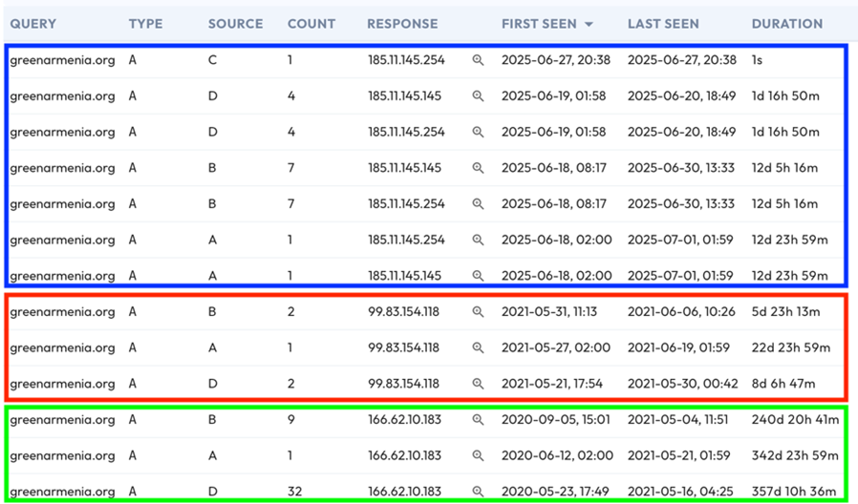Screen dimensions: 858x504
Task: Click magnifier in row lasting 342d 23h 59m
Action: [478, 456]
